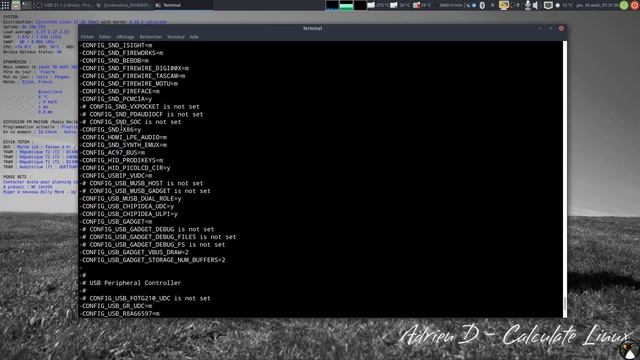The height and width of the screenshot is (360, 640).
Task: Click the date and time clock in the panel
Action: tap(598, 5)
